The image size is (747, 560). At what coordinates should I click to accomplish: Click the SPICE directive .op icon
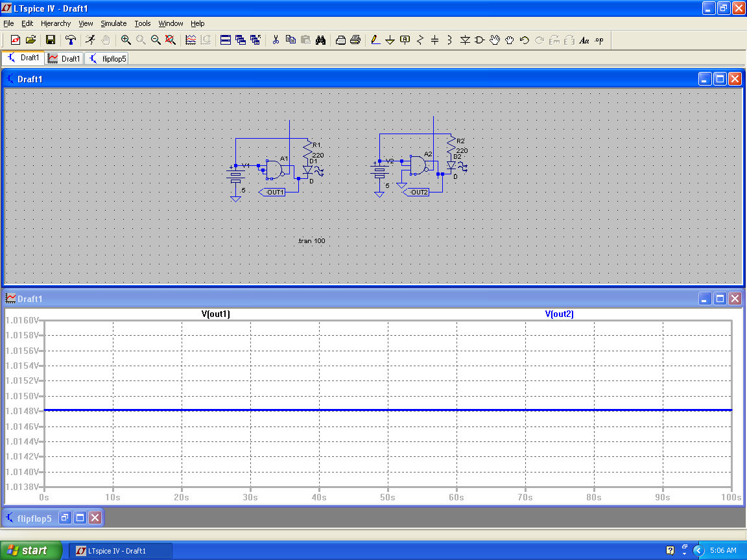coord(599,40)
